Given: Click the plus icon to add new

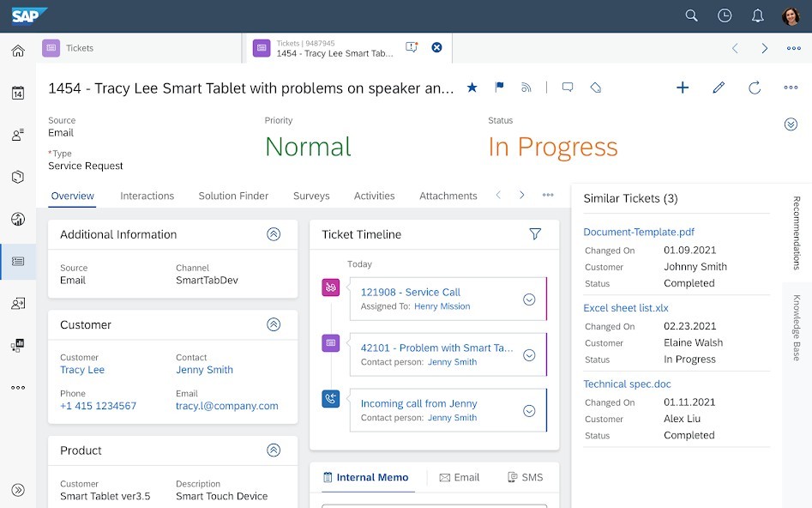Looking at the screenshot, I should (x=683, y=88).
